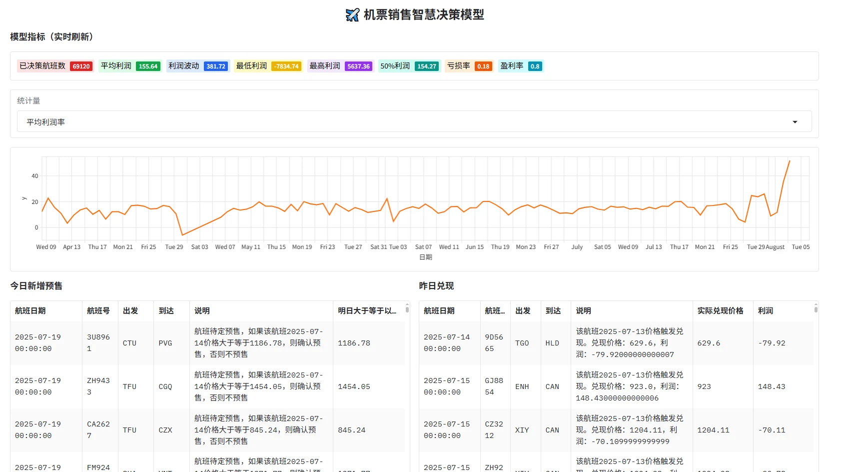
Task: Select the 1186.78 price cell
Action: (x=369, y=343)
